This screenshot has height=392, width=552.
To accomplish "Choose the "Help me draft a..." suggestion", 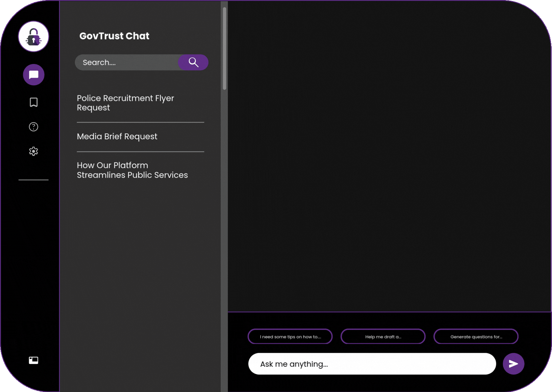I will [383, 337].
